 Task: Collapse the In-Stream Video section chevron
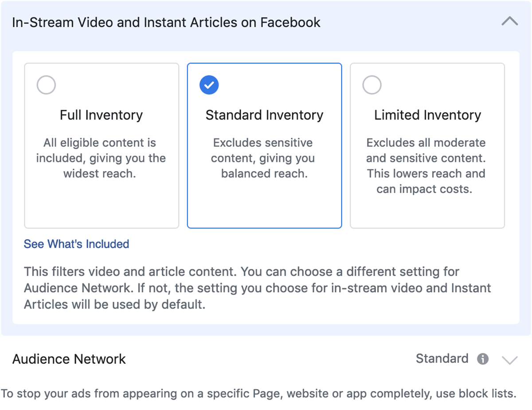(509, 21)
